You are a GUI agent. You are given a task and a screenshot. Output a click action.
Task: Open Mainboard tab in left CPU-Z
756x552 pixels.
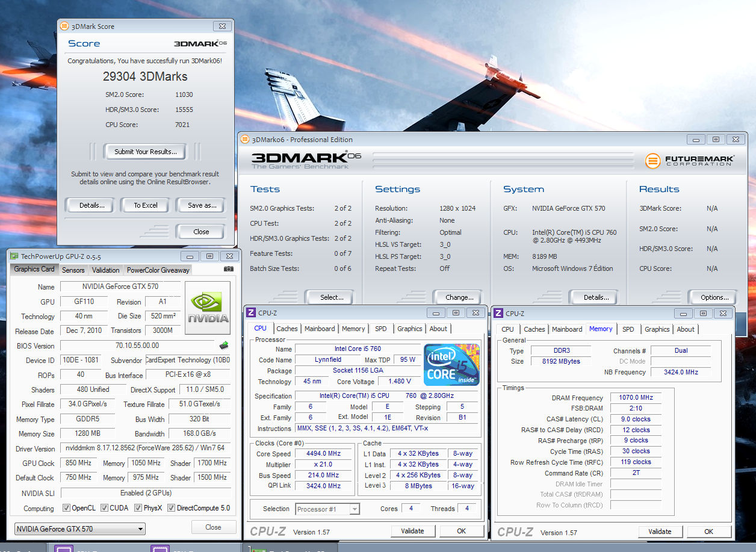pyautogui.click(x=320, y=329)
